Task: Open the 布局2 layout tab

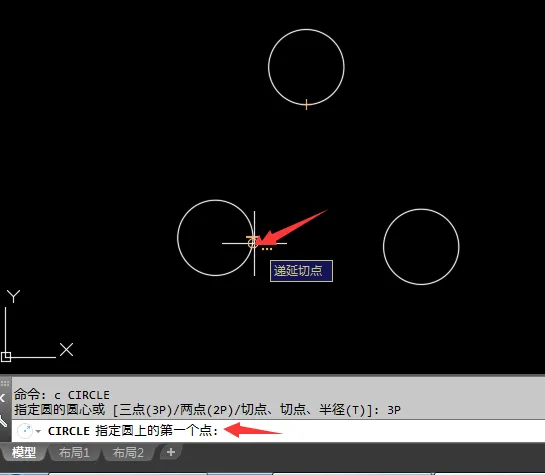Action: coord(128,452)
